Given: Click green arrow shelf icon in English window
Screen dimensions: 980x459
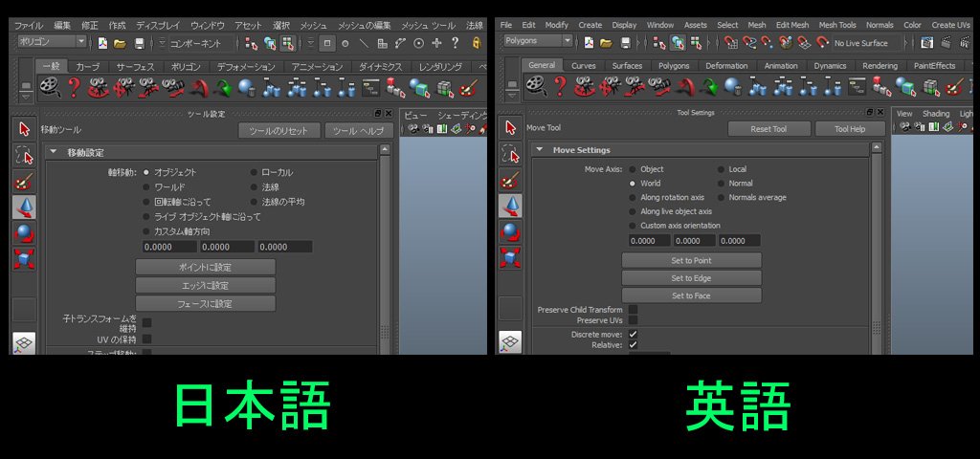Looking at the screenshot, I should point(708,87).
